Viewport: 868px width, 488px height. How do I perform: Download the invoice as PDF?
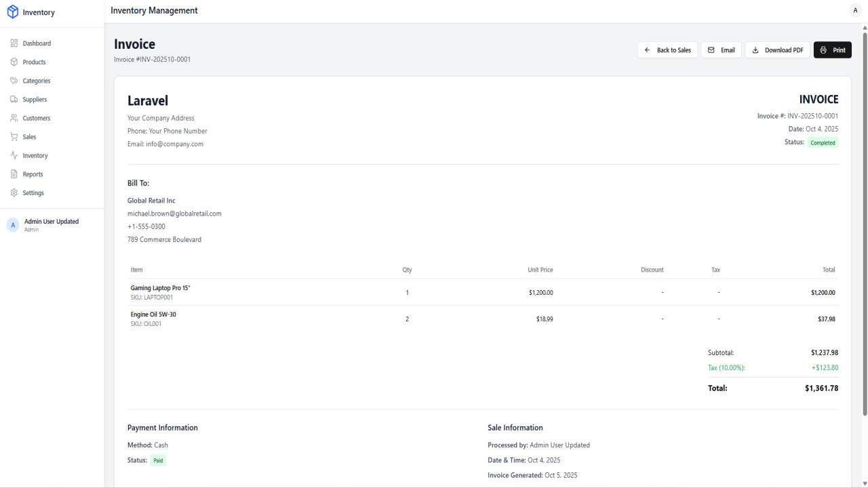(x=777, y=50)
